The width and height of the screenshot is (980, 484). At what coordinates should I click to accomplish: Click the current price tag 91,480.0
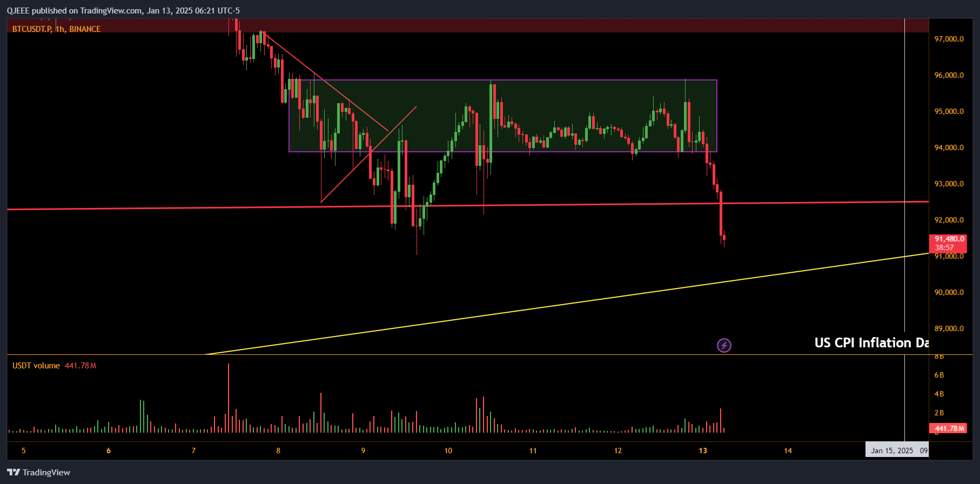coord(950,239)
